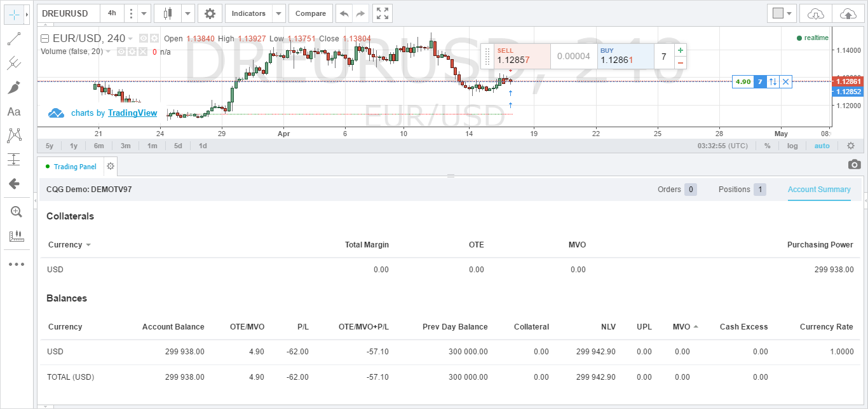This screenshot has height=409, width=868.
Task: Take a chart snapshot with camera icon
Action: tap(855, 165)
